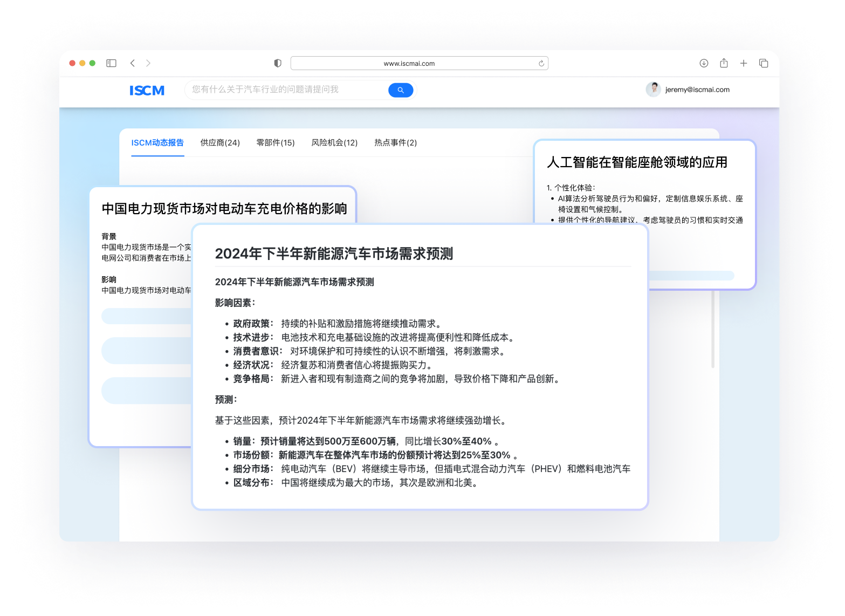Open the 零部件(15) tab
This screenshot has width=845, height=616.
coord(276,142)
